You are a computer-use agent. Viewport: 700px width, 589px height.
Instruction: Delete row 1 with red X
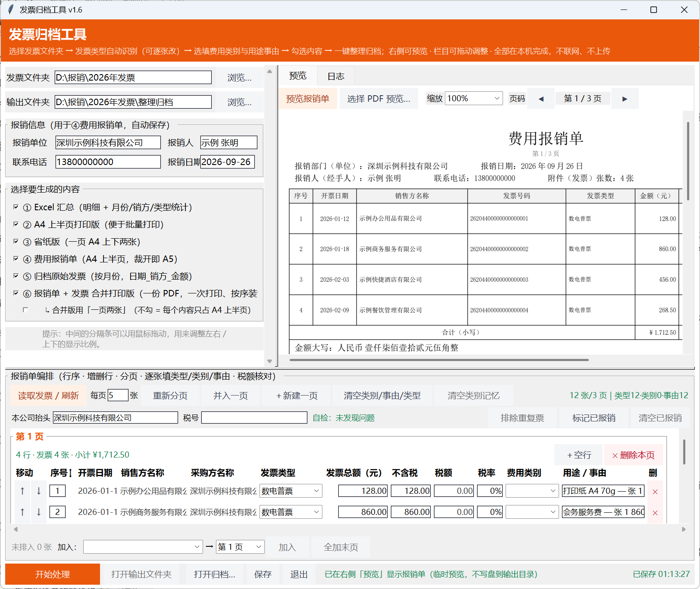[655, 492]
